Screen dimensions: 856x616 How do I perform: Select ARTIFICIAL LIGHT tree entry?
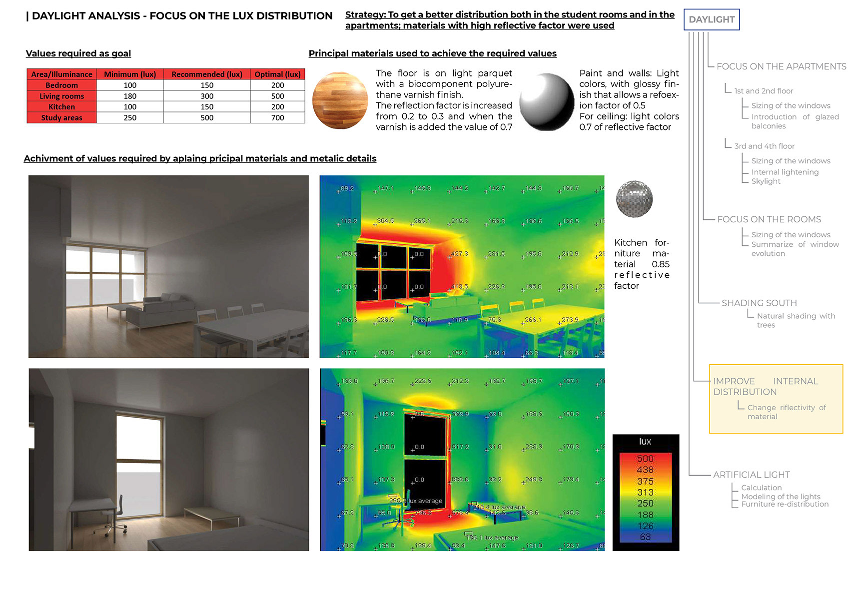(751, 475)
